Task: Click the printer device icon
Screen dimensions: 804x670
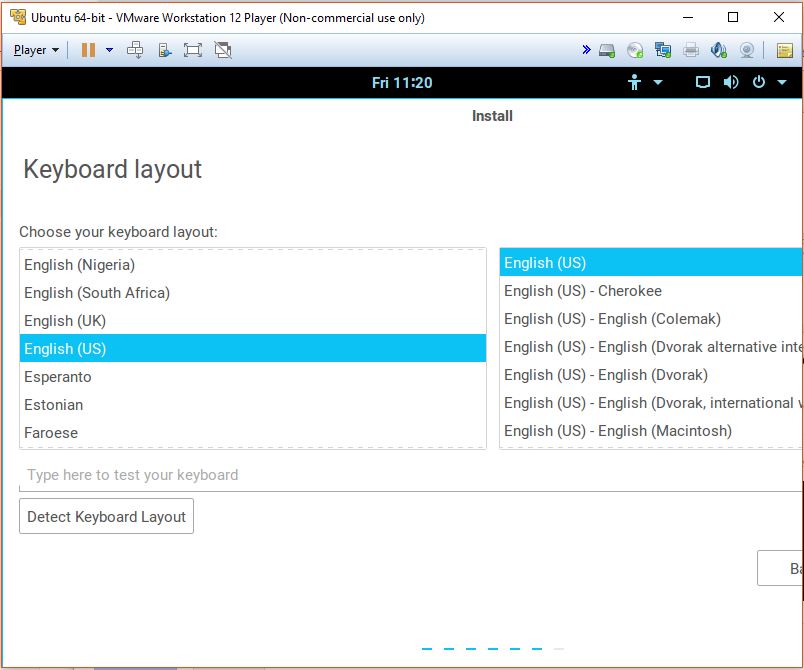Action: pyautogui.click(x=690, y=49)
